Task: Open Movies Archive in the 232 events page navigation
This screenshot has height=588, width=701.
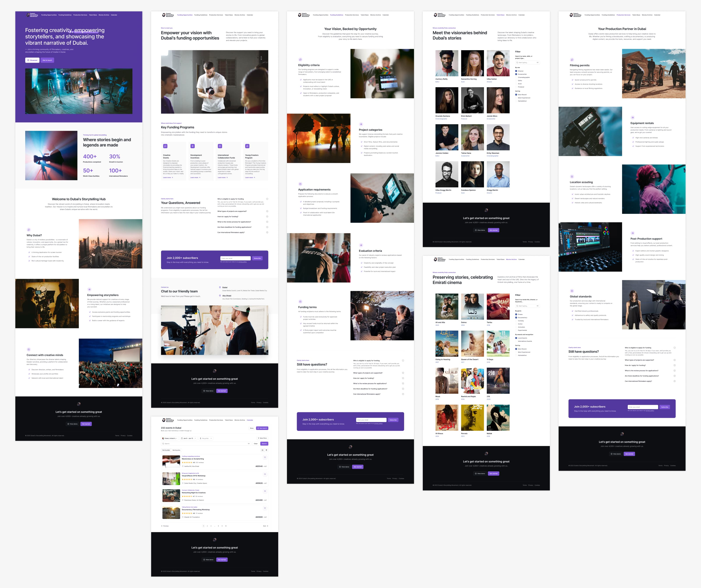Action: (240, 420)
